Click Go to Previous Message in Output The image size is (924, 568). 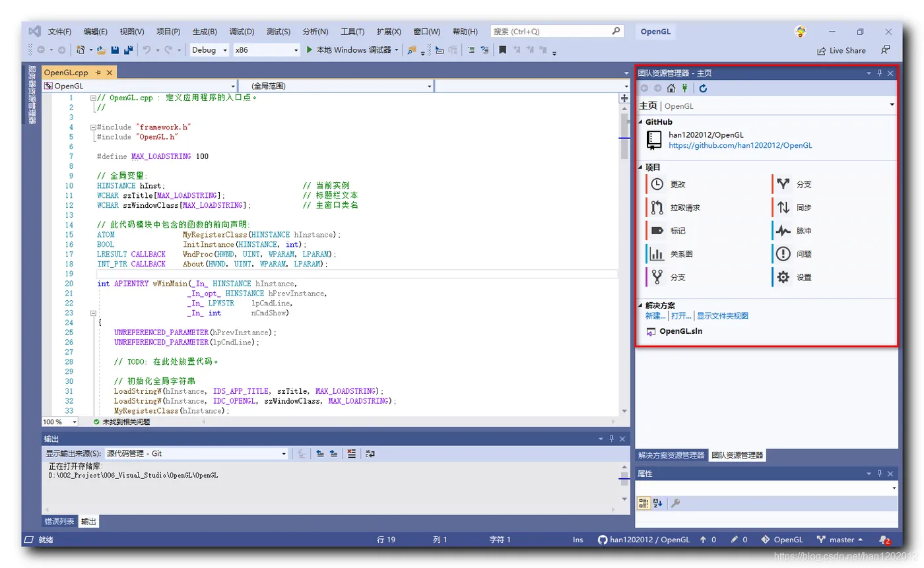(320, 453)
